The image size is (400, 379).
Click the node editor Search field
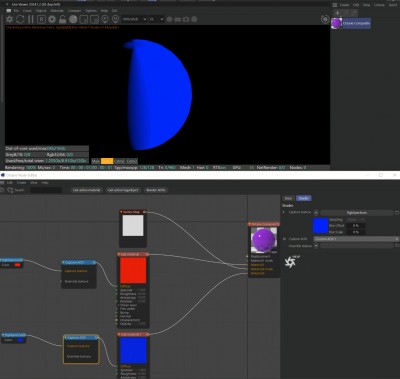point(46,190)
